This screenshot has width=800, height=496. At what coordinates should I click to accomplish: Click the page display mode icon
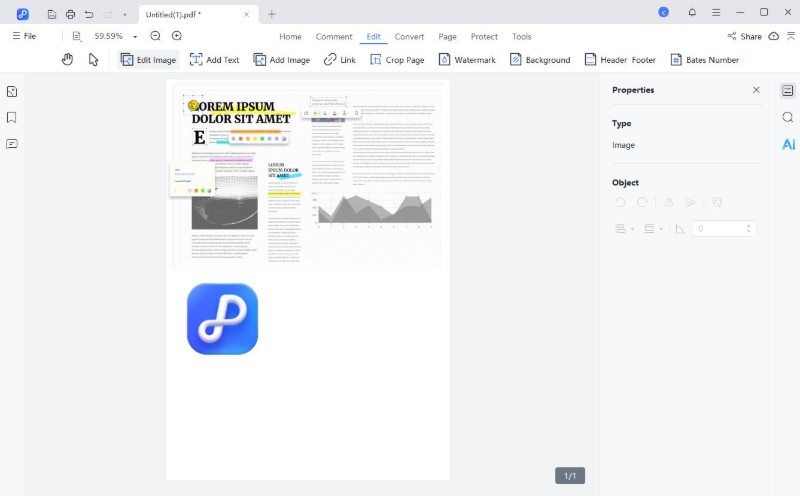pyautogui.click(x=77, y=36)
